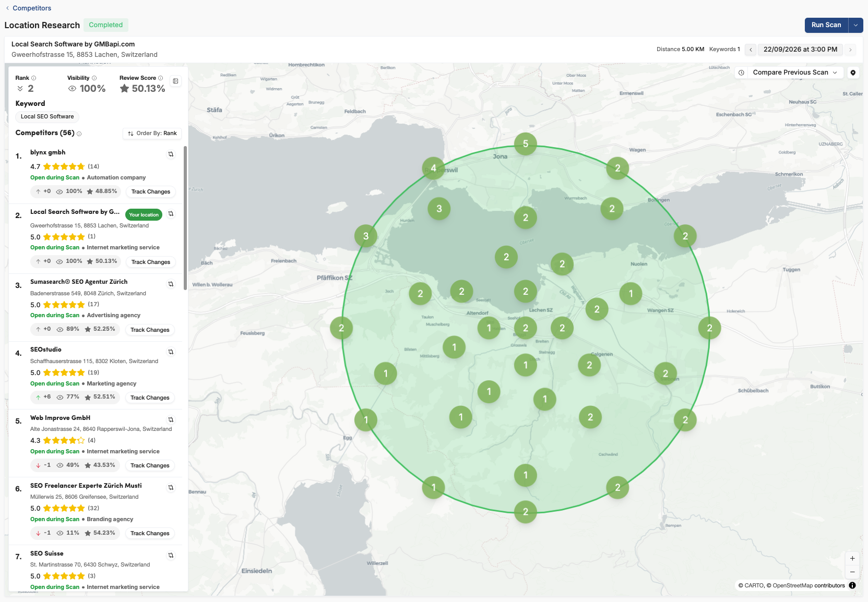Track Changes for Web Improve GmbH
868x602 pixels.
[150, 465]
